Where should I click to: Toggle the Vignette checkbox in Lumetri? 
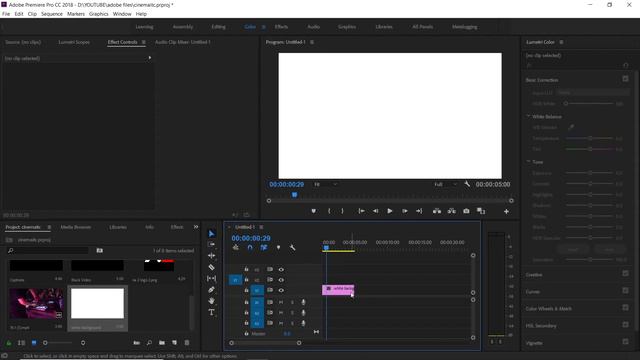(x=625, y=342)
